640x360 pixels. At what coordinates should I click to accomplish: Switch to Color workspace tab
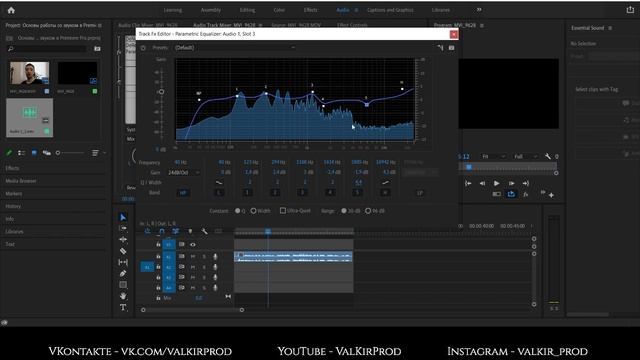coord(279,10)
